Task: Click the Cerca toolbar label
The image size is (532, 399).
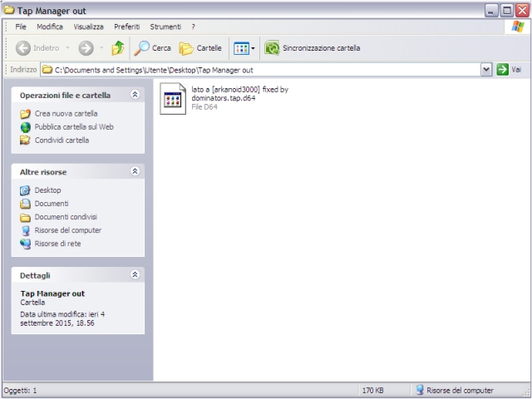Action: point(161,48)
